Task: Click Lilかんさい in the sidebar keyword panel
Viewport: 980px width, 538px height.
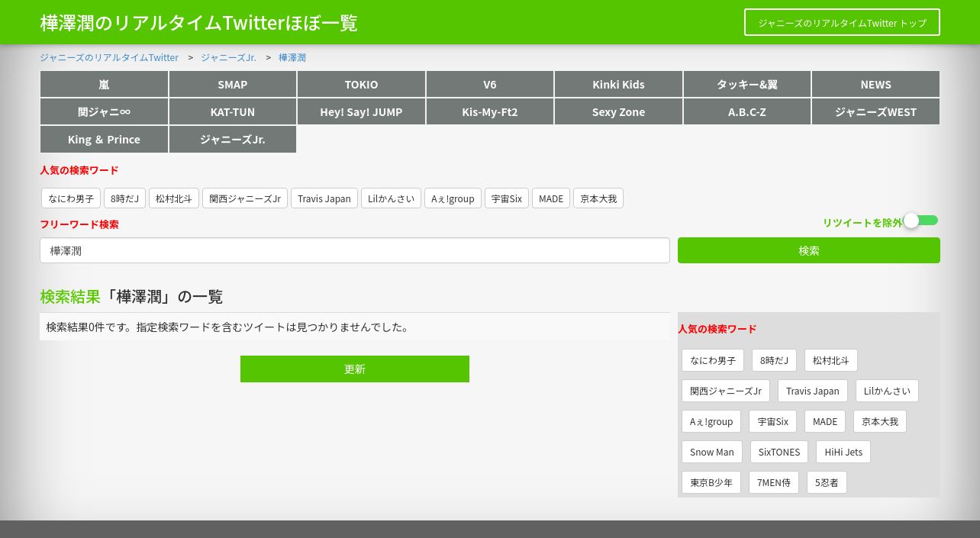Action: tap(887, 391)
